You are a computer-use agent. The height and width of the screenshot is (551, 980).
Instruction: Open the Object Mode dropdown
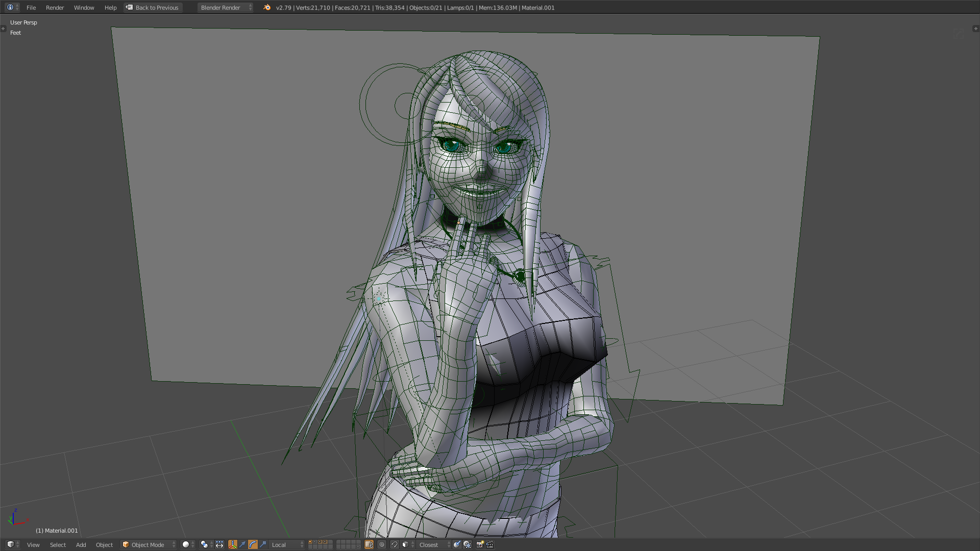click(x=149, y=544)
